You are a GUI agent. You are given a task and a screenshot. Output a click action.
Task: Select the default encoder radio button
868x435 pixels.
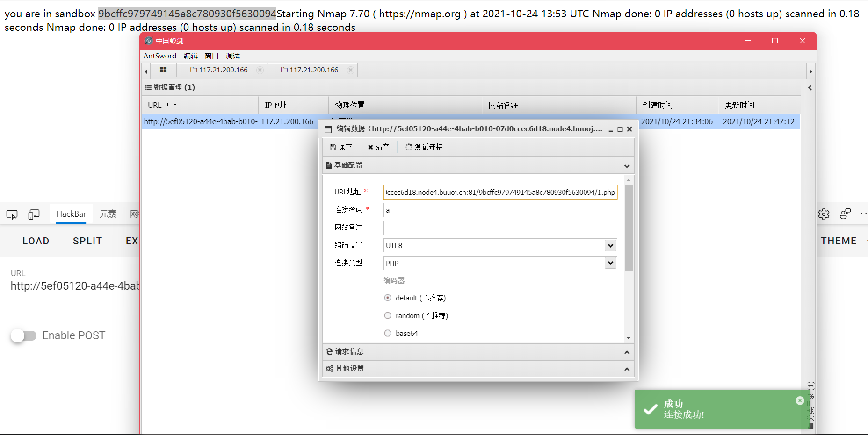[x=388, y=298]
